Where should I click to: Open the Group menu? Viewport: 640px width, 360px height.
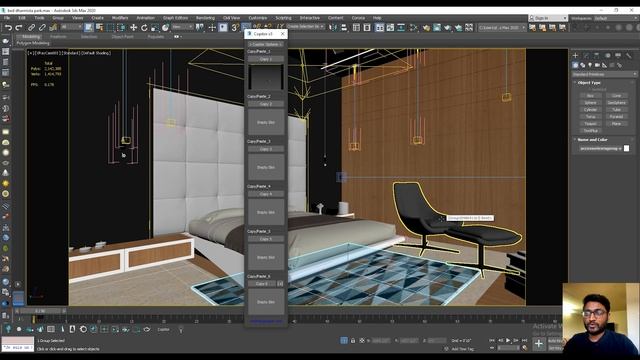point(58,18)
